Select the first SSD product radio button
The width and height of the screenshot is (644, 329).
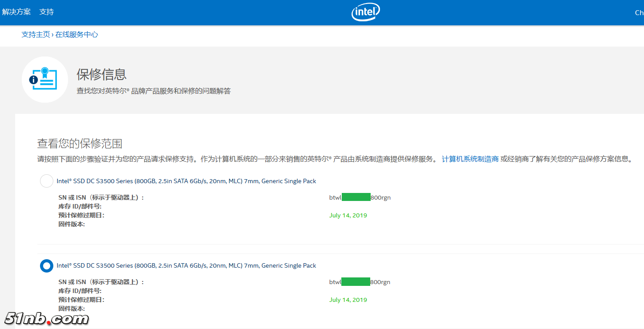[47, 181]
